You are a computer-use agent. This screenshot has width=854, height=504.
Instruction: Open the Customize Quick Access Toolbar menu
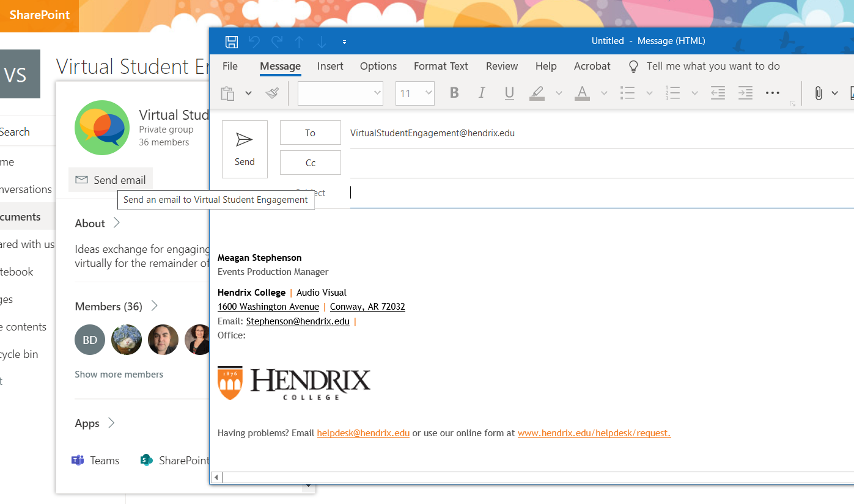click(x=344, y=42)
